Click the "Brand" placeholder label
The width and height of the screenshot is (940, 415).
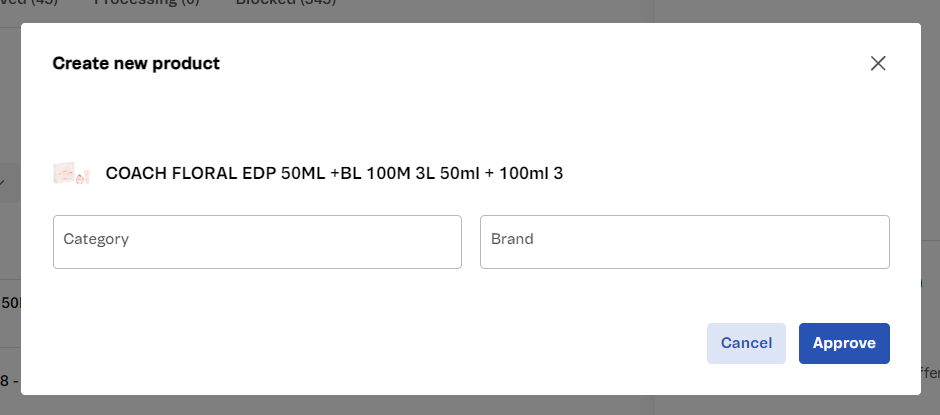512,239
